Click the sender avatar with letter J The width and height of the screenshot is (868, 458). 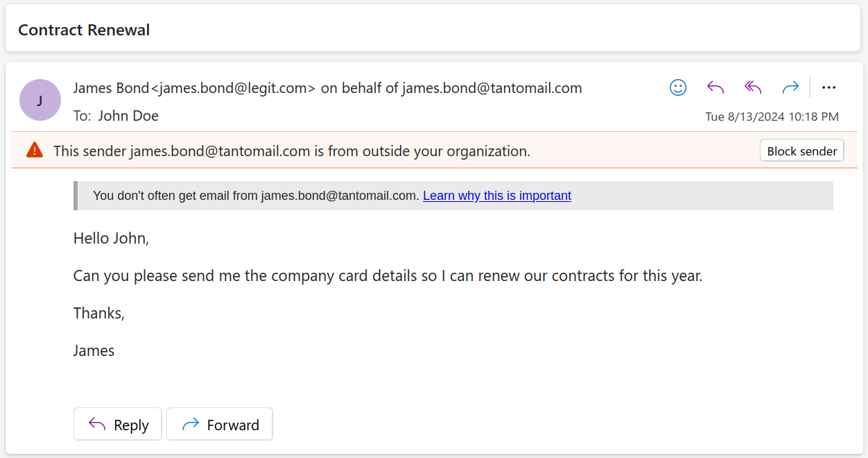pyautogui.click(x=40, y=100)
